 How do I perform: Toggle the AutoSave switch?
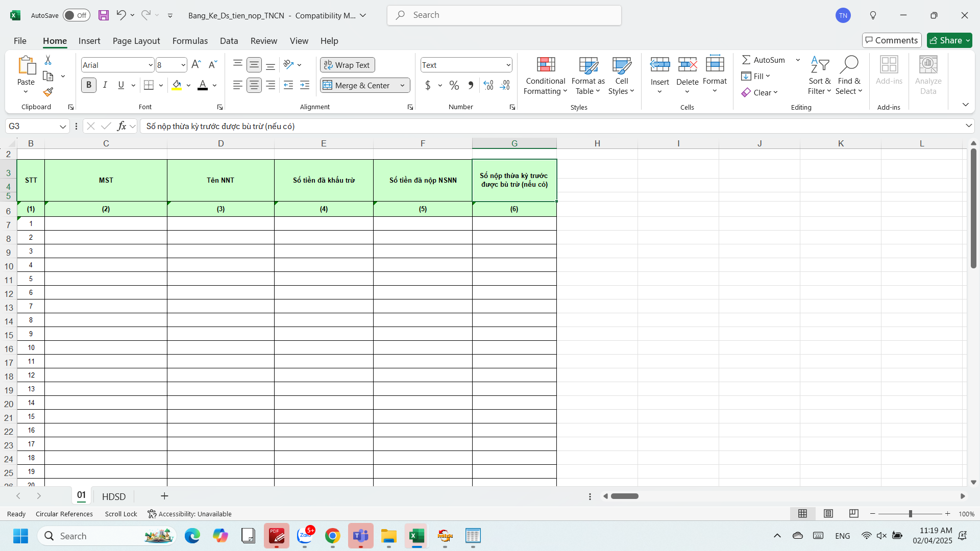pos(76,15)
